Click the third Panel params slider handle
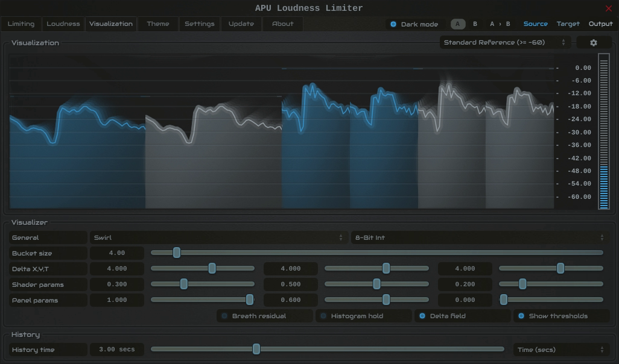The width and height of the screenshot is (619, 364). [x=504, y=300]
